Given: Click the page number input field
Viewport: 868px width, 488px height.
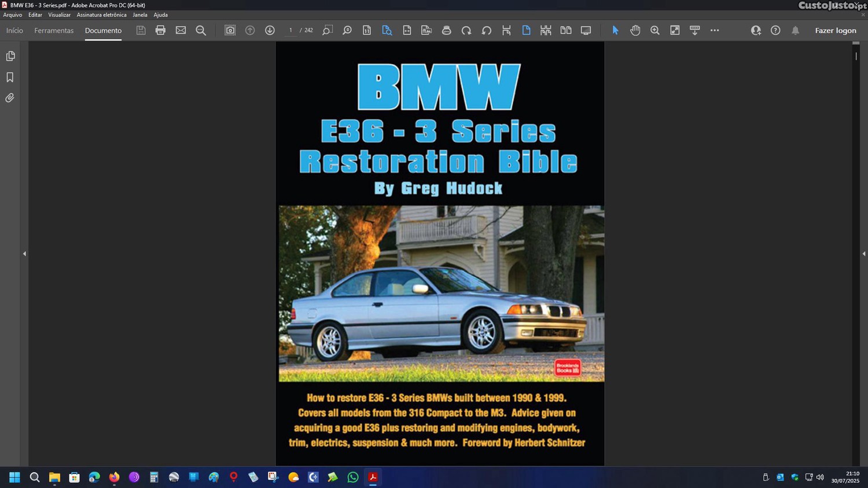Looking at the screenshot, I should [290, 30].
